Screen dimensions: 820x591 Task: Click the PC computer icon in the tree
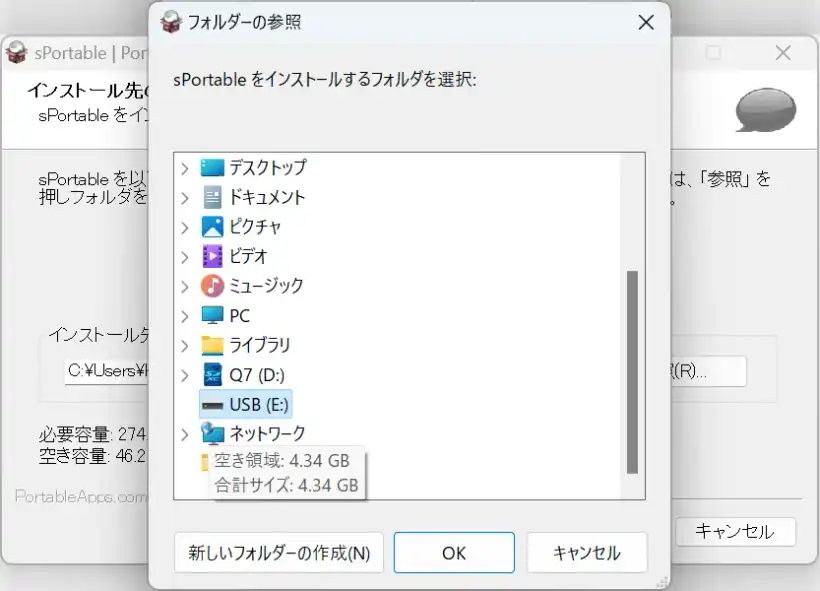212,315
